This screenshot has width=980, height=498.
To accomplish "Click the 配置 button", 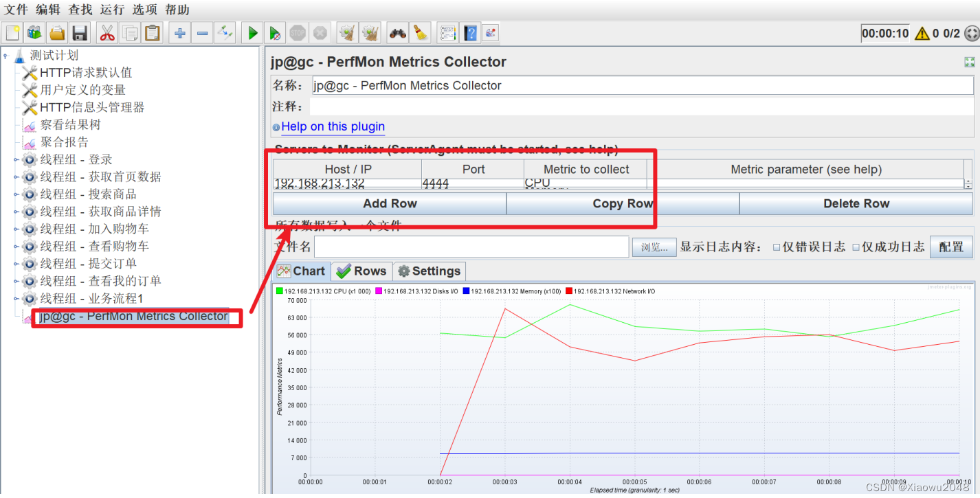I will click(951, 247).
